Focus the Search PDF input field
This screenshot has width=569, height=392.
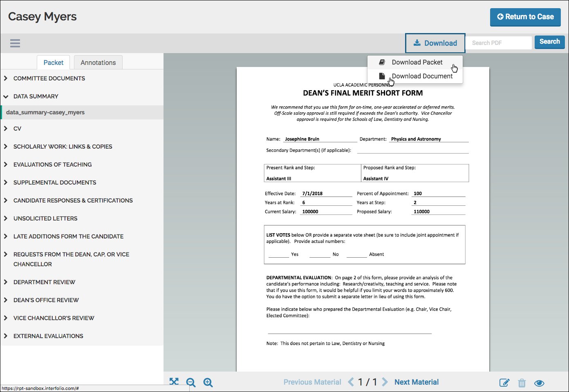point(499,43)
